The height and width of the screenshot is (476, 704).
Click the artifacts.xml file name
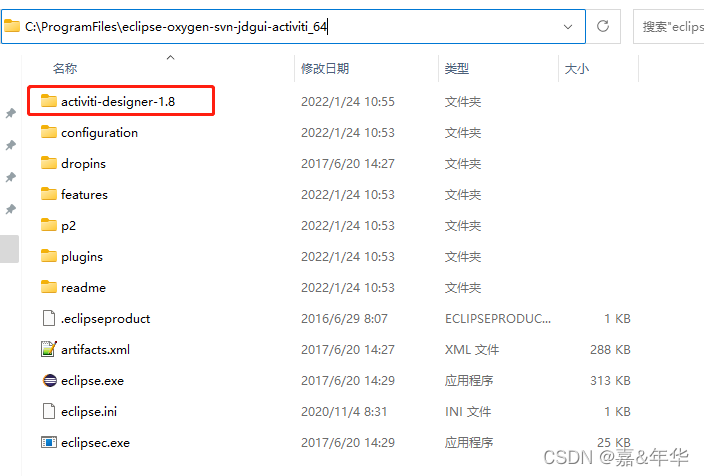pos(95,349)
